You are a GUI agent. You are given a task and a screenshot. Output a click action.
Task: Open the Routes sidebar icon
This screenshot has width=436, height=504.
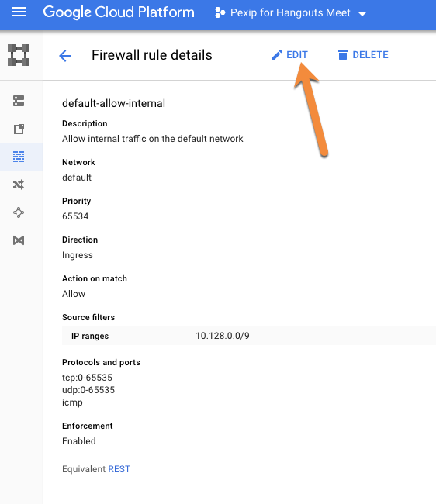tap(19, 185)
